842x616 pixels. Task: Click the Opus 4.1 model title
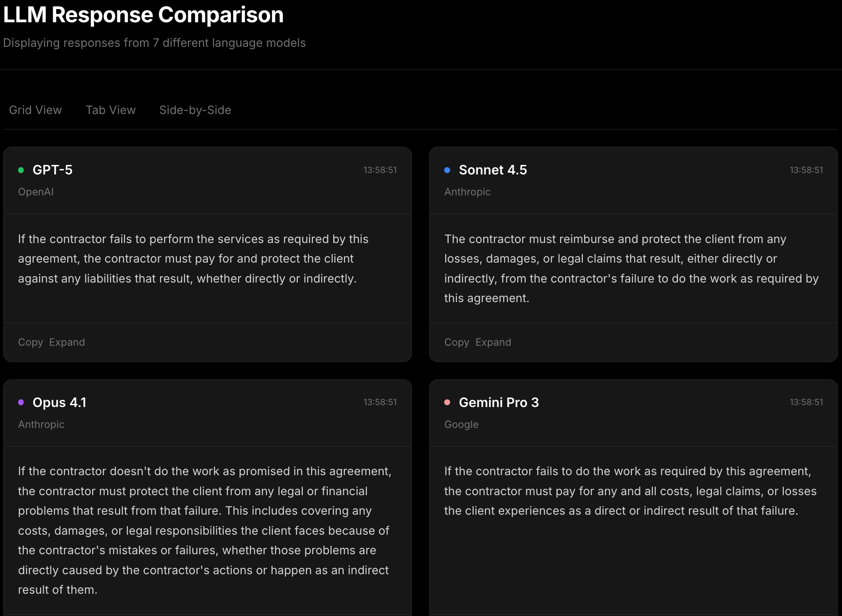(60, 402)
